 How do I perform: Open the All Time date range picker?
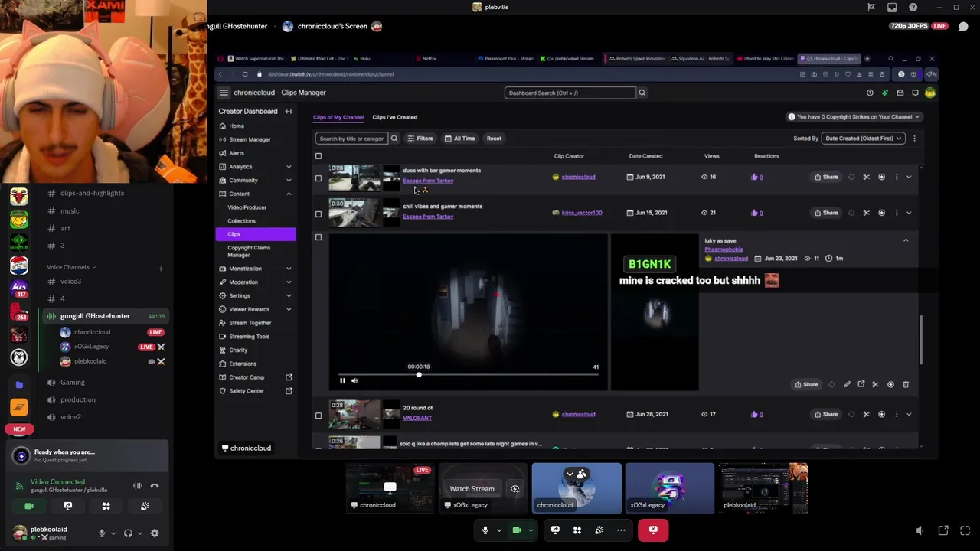pos(460,139)
